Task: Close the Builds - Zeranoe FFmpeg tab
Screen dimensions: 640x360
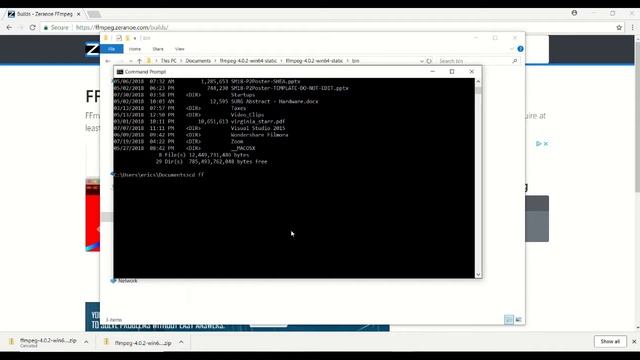Action: tap(79, 14)
